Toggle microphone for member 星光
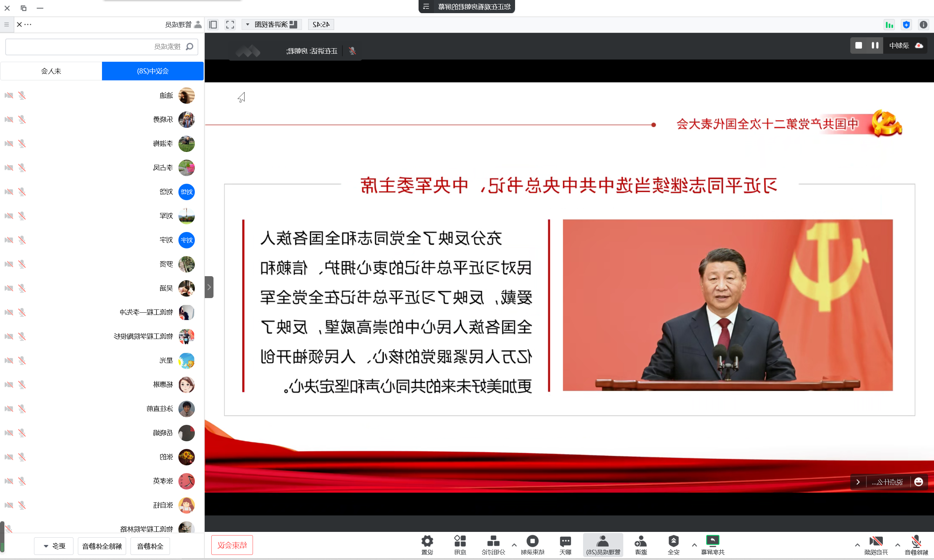Viewport: 934px width, 560px height. tap(22, 361)
